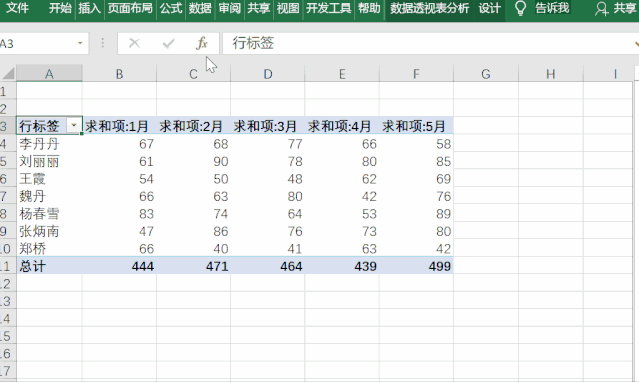Open the 公式 ribbon tab
This screenshot has width=639, height=382.
coord(171,8)
